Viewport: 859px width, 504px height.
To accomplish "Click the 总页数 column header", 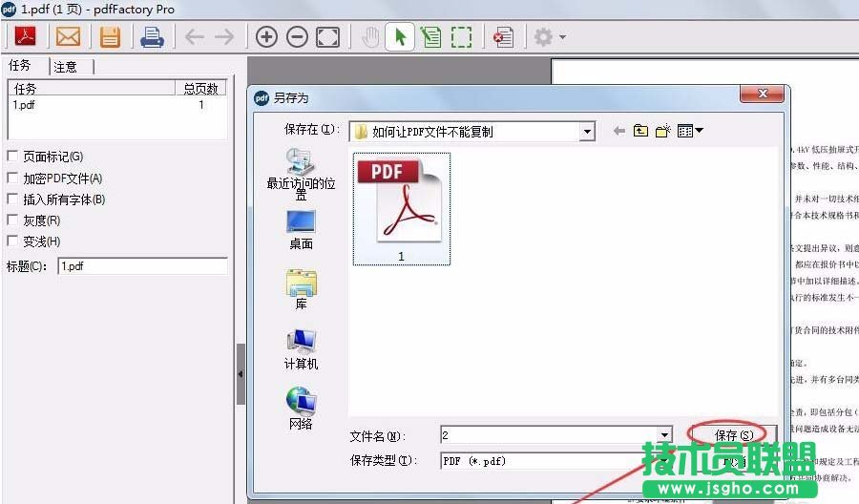I will tap(200, 88).
